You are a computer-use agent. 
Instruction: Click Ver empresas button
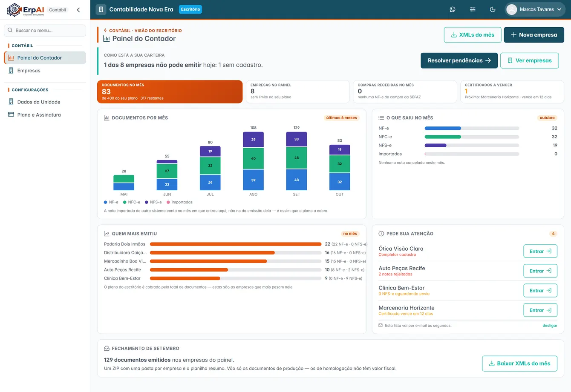point(529,60)
